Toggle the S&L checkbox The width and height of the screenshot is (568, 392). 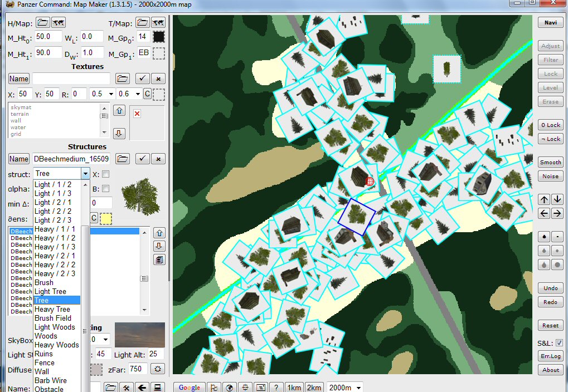[x=559, y=343]
